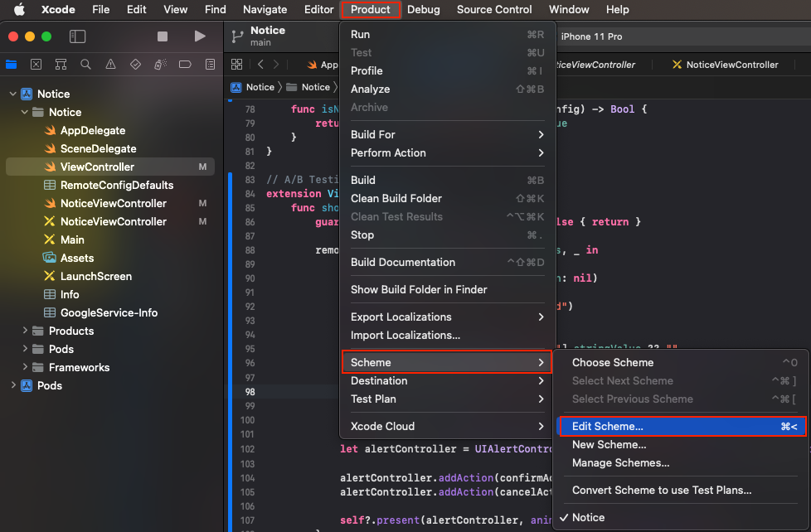Select the checked Notice scheme

click(682, 518)
